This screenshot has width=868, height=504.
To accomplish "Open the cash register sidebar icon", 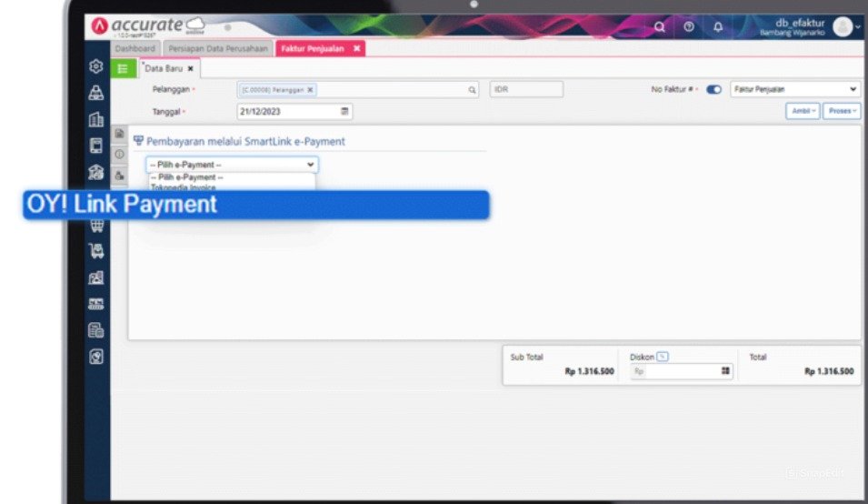I will 95,146.
